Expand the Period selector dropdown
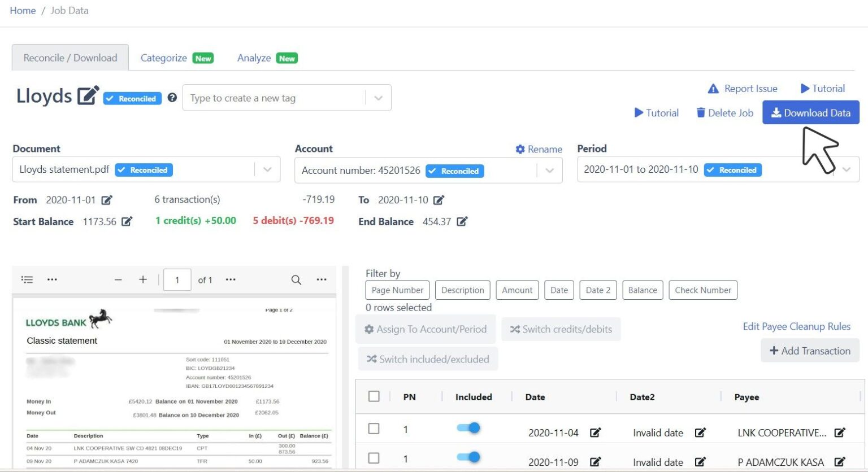Viewport: 868px width, 472px height. pyautogui.click(x=847, y=169)
